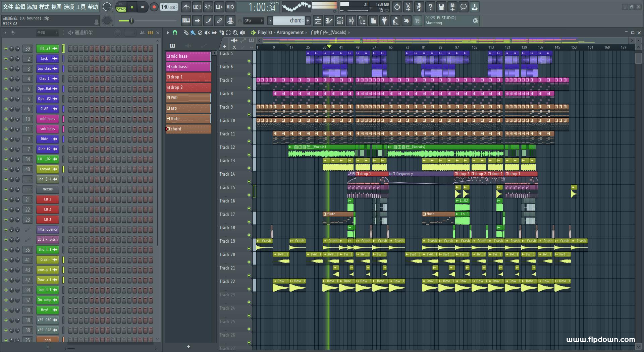
Task: Click the Ride #2 channel button
Action: [47, 149]
